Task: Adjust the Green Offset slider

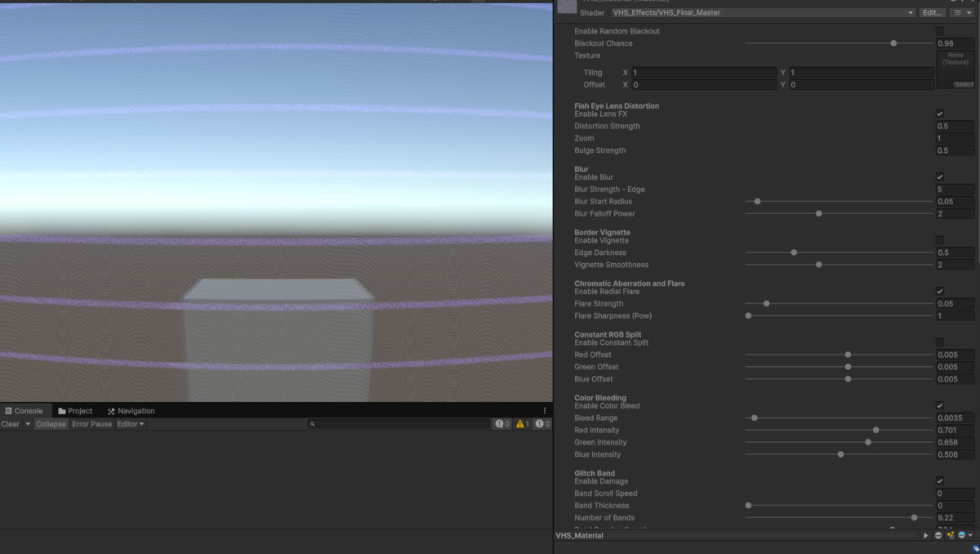Action: click(x=839, y=367)
